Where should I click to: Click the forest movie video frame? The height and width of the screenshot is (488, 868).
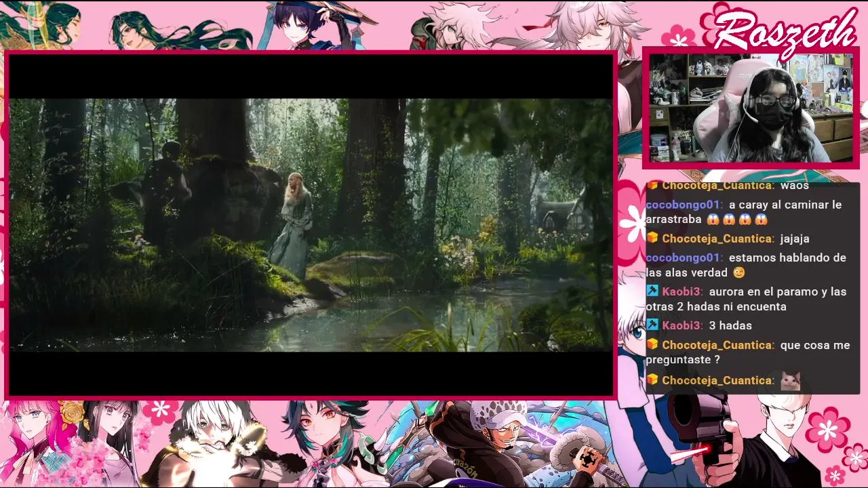pos(311,225)
